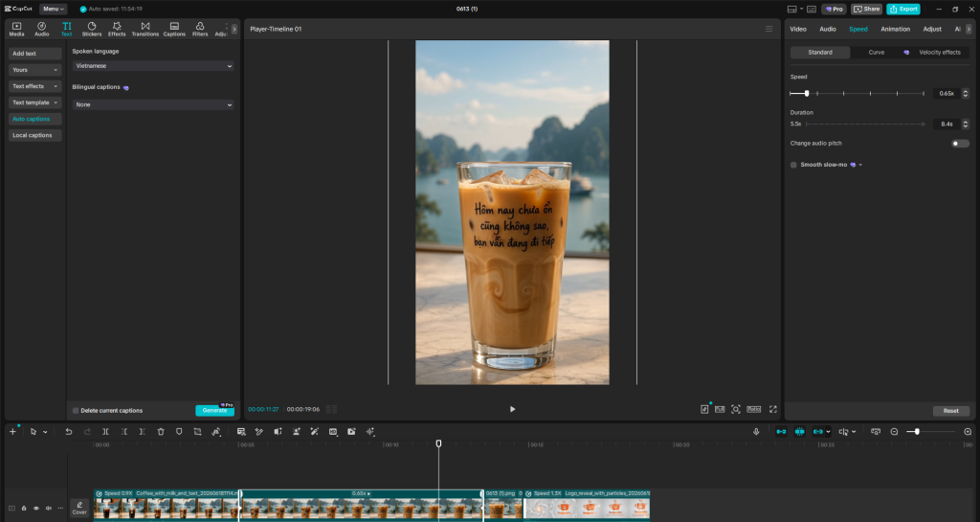Toggle Change audio pitch switch

(x=960, y=143)
